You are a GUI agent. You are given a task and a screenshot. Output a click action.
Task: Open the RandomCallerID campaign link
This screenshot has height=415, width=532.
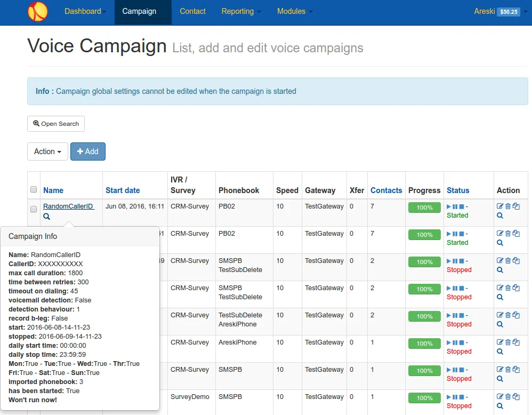68,206
